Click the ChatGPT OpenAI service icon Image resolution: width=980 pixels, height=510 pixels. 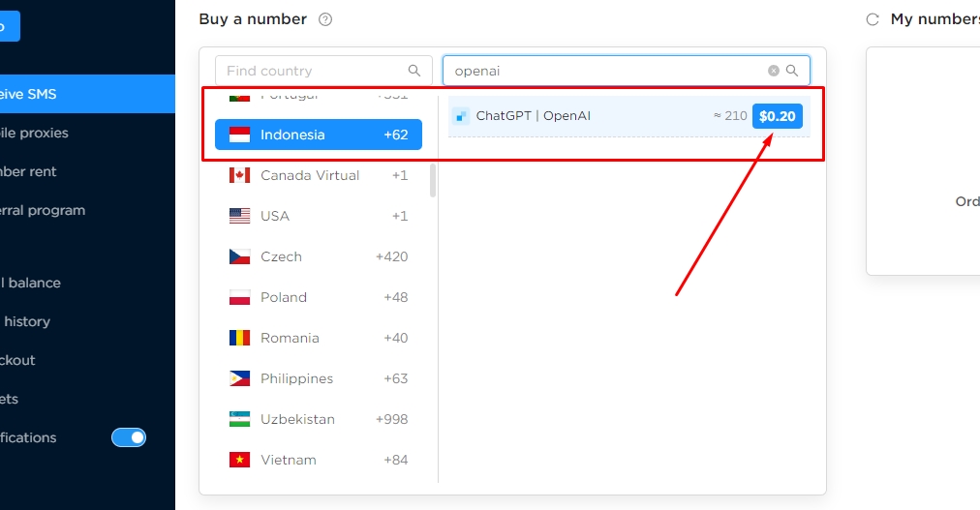coord(461,116)
